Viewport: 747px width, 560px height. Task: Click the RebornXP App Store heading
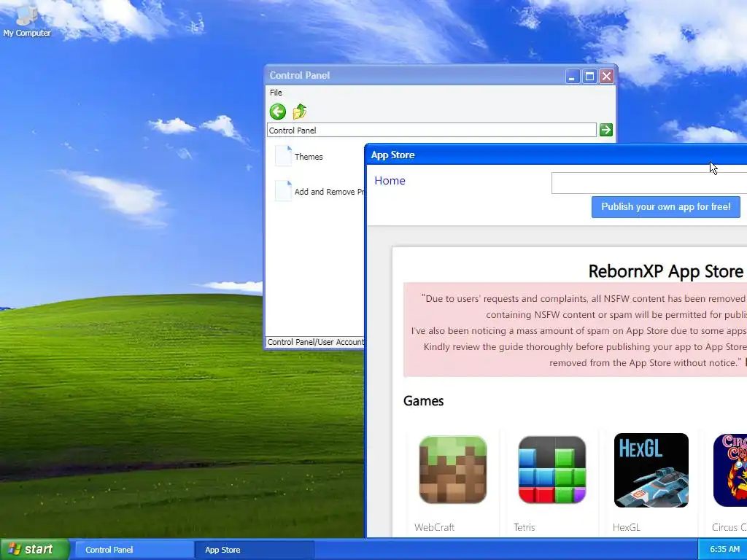pyautogui.click(x=665, y=271)
